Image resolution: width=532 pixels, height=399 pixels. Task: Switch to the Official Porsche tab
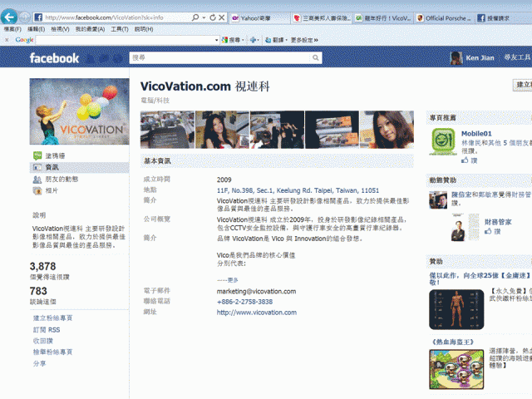[445, 18]
